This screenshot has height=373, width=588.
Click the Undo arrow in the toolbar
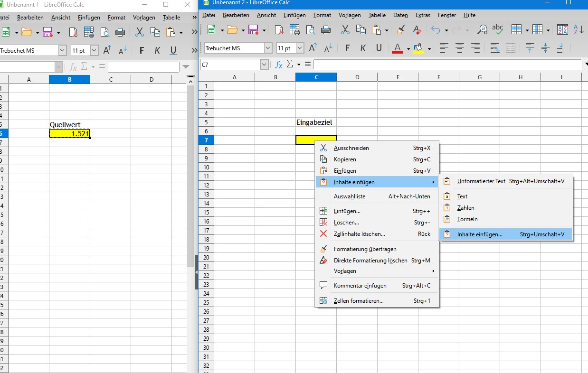[436, 30]
